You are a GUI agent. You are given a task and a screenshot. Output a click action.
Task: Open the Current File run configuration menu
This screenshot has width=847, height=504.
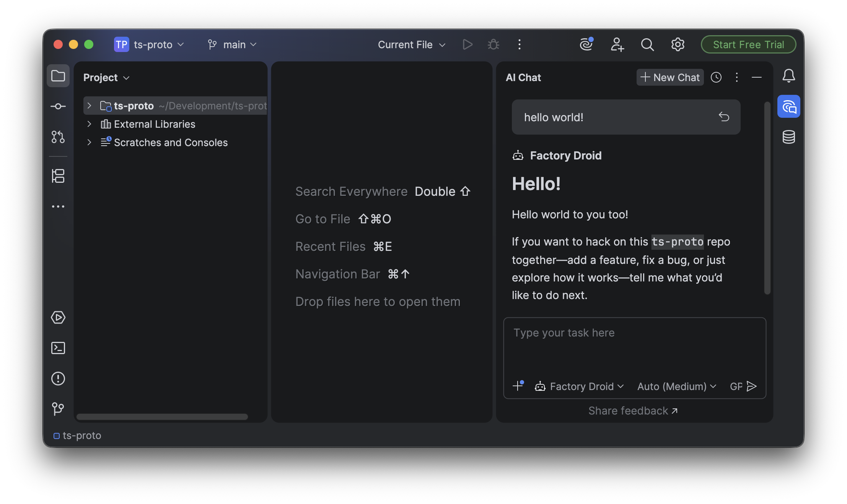(x=411, y=44)
